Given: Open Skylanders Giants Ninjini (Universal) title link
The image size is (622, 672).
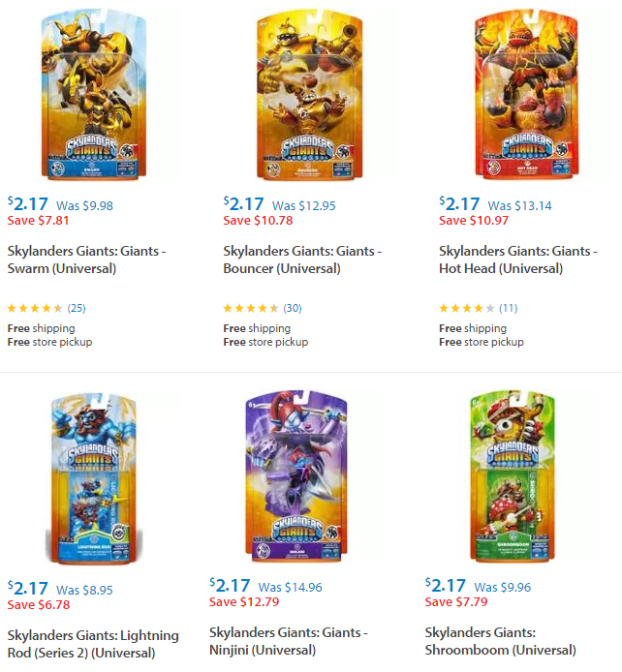Looking at the screenshot, I should coord(289,642).
